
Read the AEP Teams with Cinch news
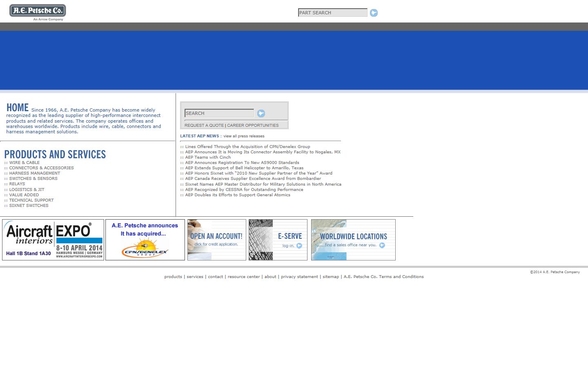click(x=208, y=157)
